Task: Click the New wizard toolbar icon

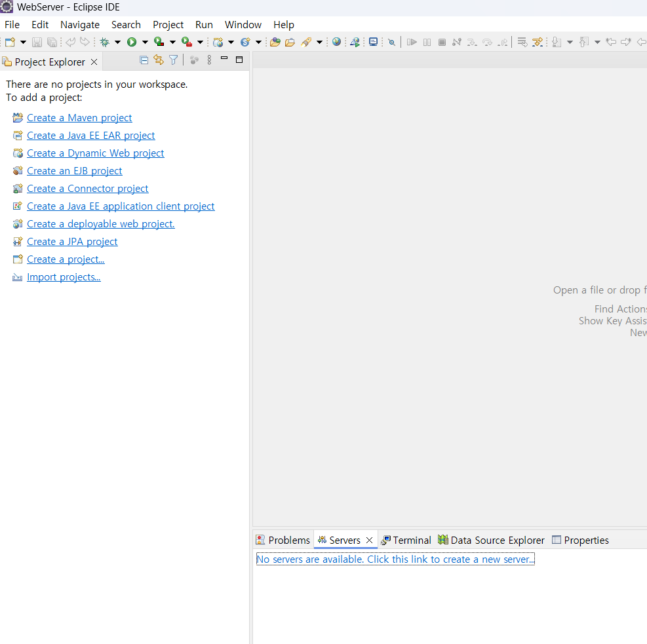Action: (x=10, y=42)
